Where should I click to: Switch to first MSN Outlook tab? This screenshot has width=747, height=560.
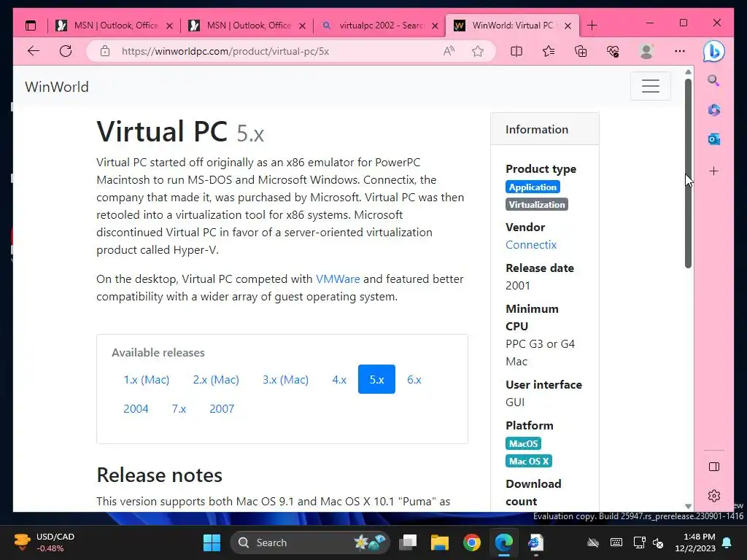coord(115,26)
